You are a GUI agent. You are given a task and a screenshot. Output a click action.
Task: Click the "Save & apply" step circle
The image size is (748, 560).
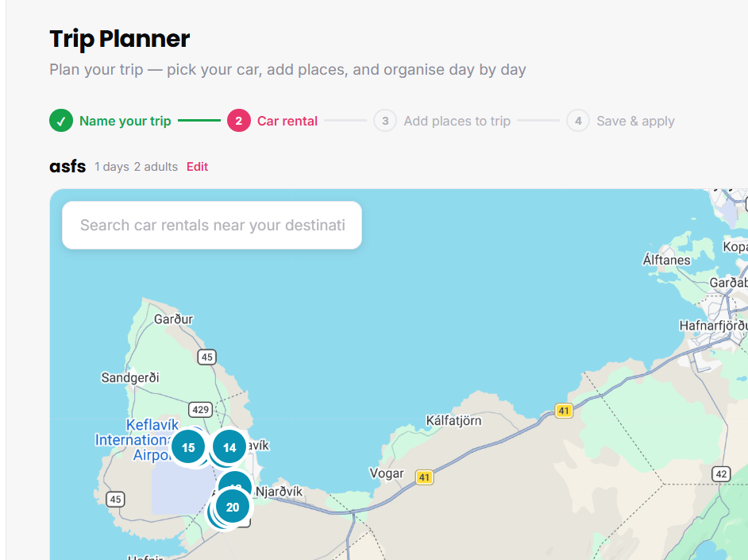pos(577,121)
